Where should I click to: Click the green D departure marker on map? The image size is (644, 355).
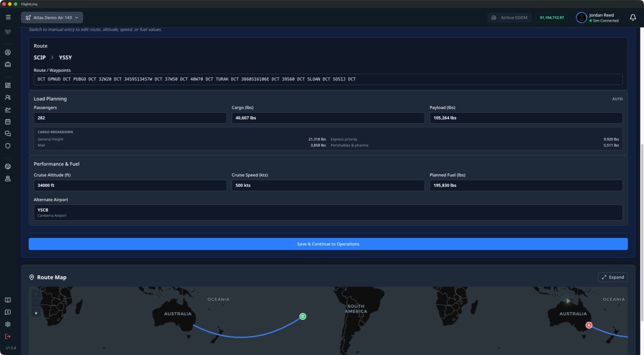[x=303, y=316]
